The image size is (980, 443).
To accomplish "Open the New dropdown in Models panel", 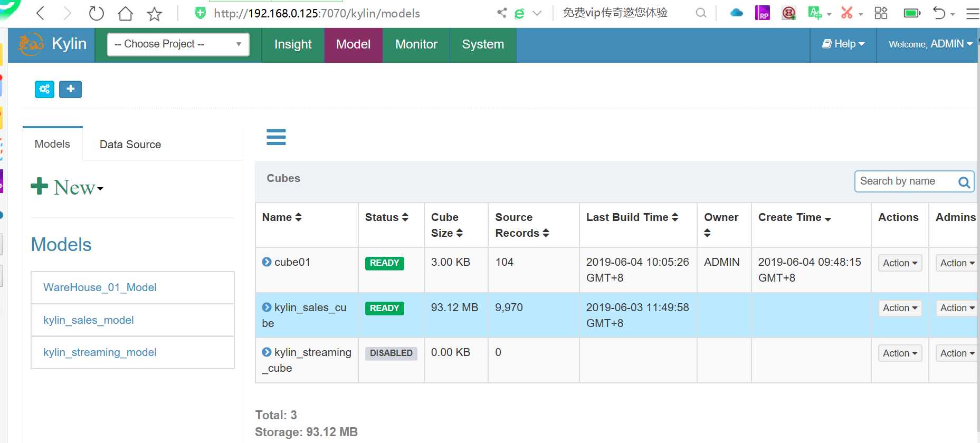I will click(67, 187).
